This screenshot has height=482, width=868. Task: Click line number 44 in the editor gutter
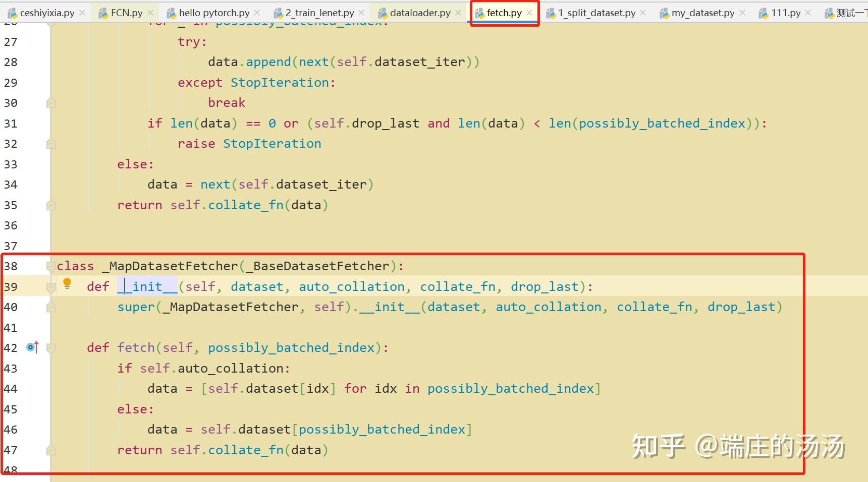pyautogui.click(x=11, y=388)
